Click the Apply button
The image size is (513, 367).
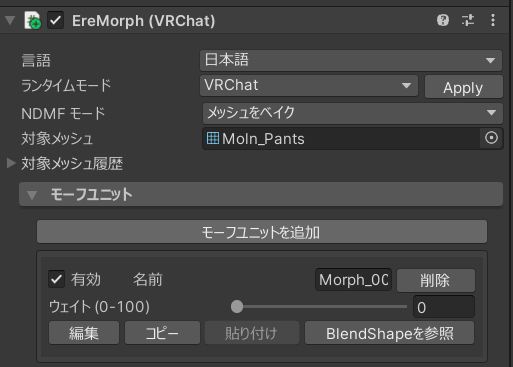click(x=463, y=87)
